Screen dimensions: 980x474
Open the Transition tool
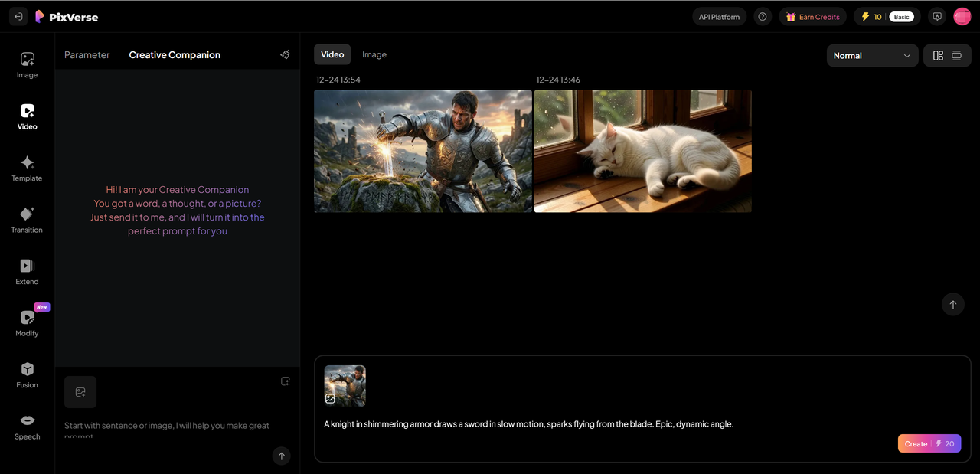coord(27,219)
